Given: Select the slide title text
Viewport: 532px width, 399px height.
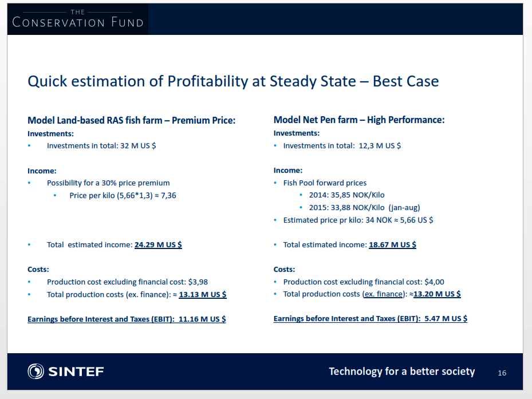Looking at the screenshot, I should (x=233, y=81).
